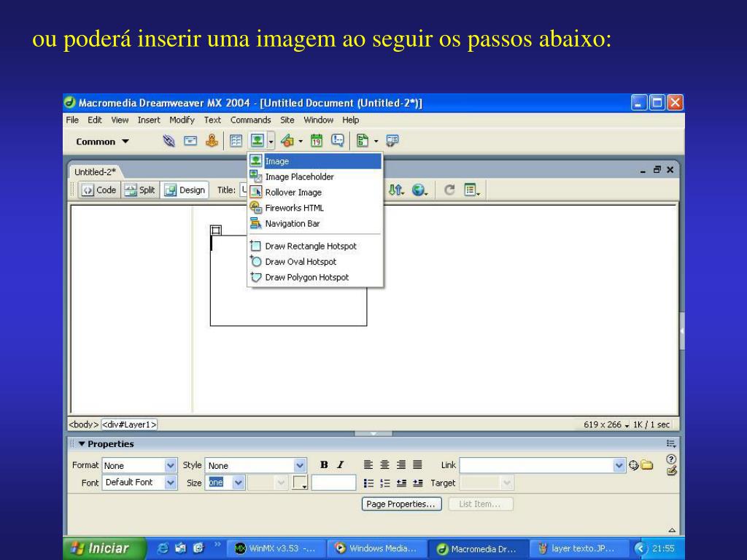Click the Email Link icon
This screenshot has width=747, height=560.
[190, 141]
